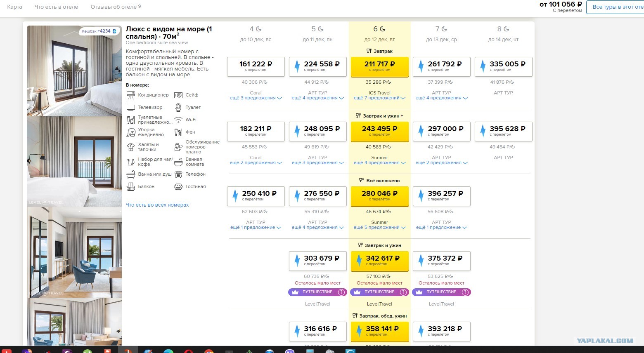The height and width of the screenshot is (353, 644).
Task: Expand 'ещё 7 предложений' under ICS Travel
Action: pyautogui.click(x=380, y=98)
